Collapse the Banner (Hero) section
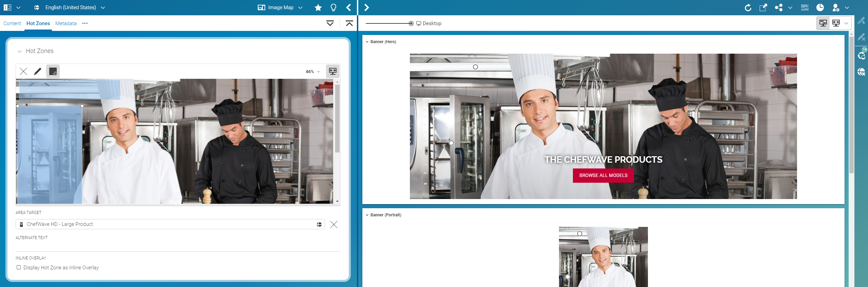Viewport: 868px width, 287px height. pyautogui.click(x=367, y=42)
